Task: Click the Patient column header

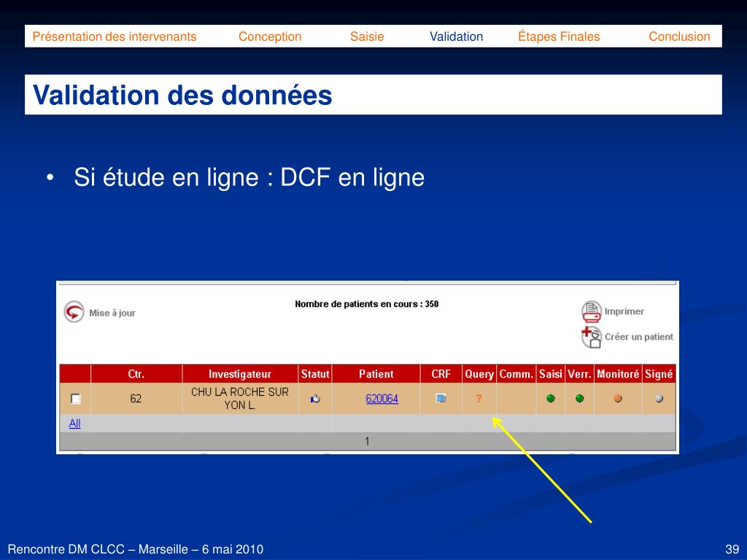Action: point(376,374)
